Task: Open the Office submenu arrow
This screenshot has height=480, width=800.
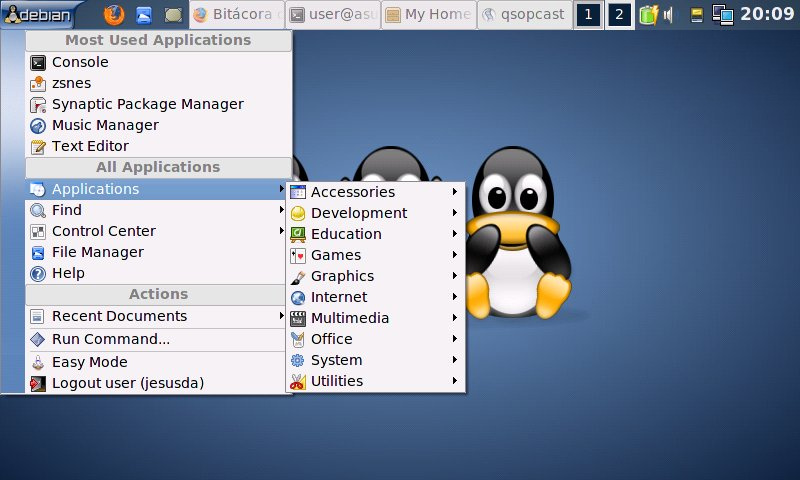Action: pos(455,339)
